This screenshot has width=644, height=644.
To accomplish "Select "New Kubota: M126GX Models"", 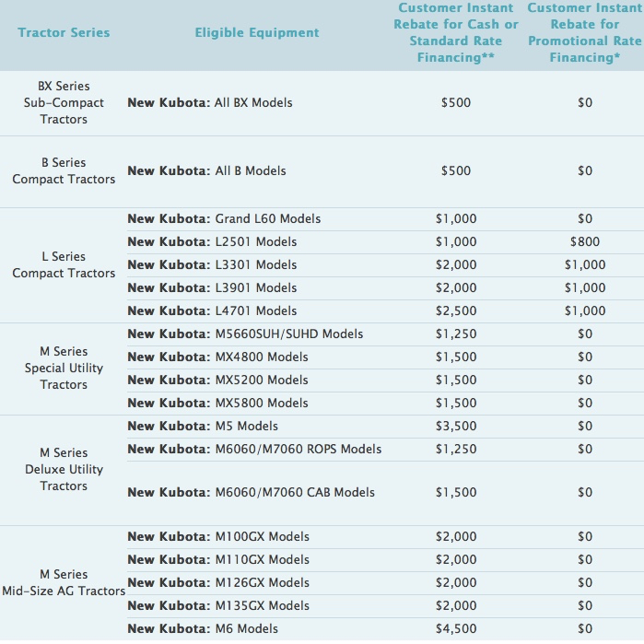I will pos(218,582).
